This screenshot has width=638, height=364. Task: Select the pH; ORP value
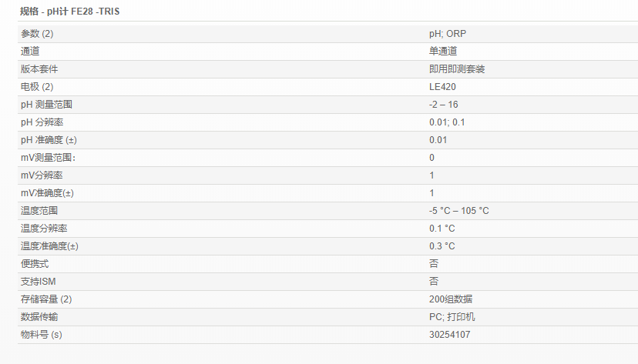click(448, 34)
